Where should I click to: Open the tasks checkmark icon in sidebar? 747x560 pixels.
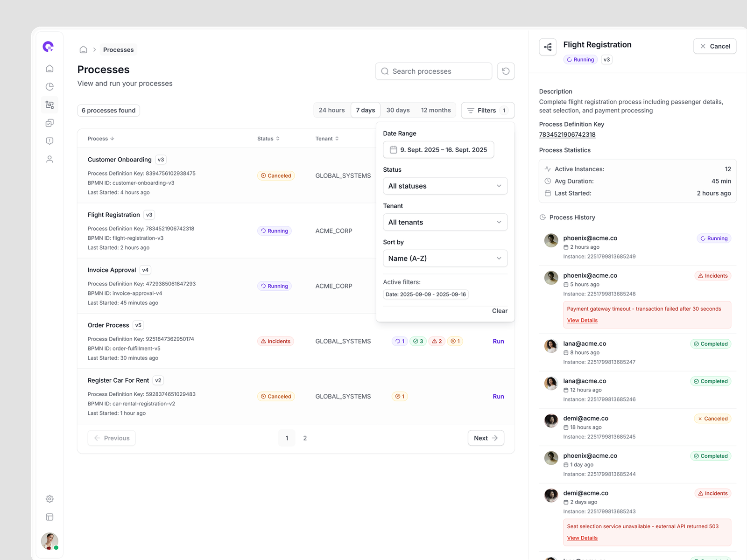coord(49,123)
